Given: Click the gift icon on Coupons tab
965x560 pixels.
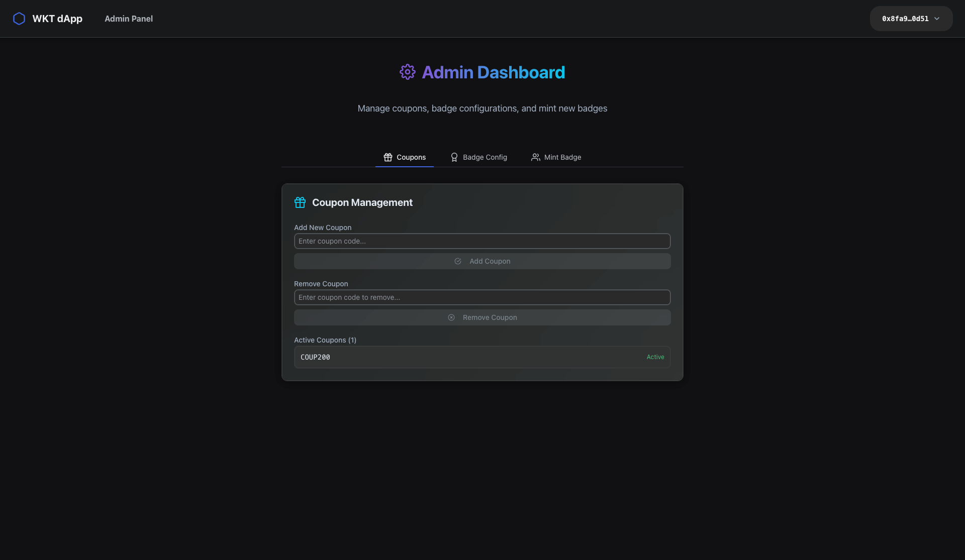Looking at the screenshot, I should [388, 157].
